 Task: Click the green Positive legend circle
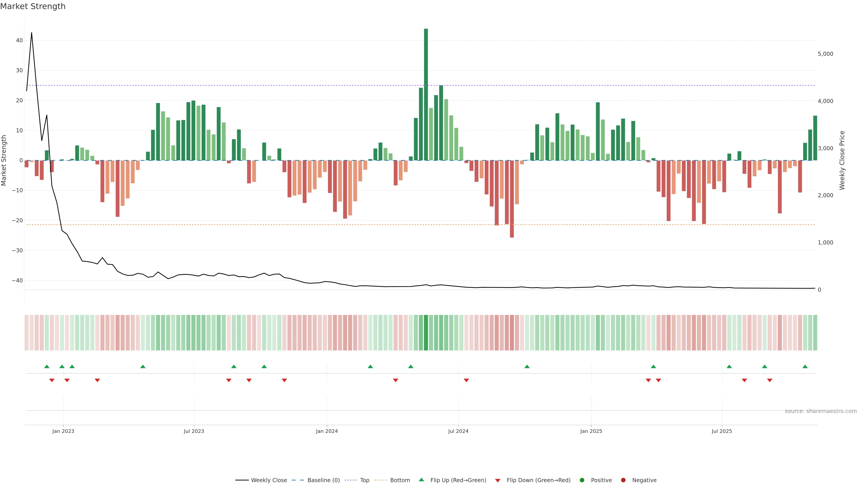point(582,480)
